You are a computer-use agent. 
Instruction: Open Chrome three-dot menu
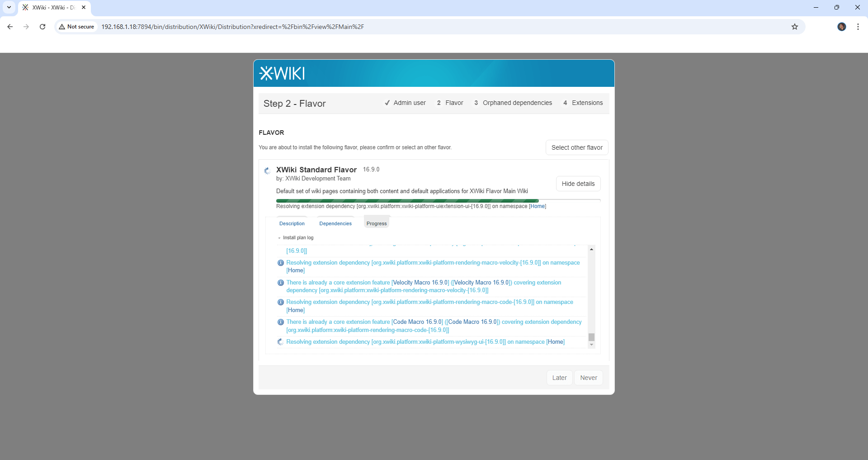click(858, 27)
